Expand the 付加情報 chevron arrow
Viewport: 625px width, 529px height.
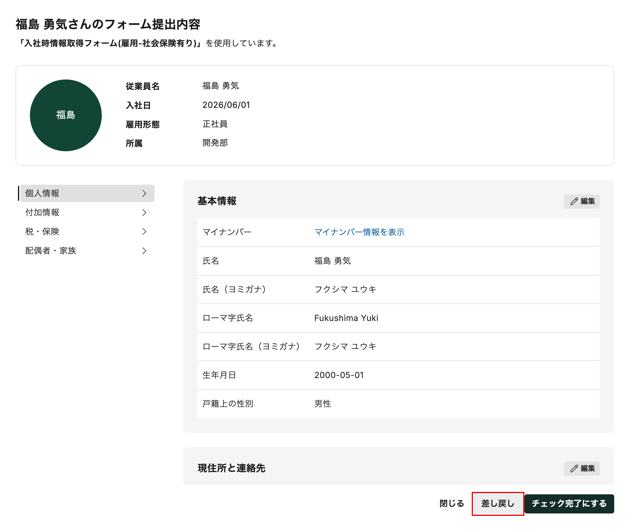[144, 212]
